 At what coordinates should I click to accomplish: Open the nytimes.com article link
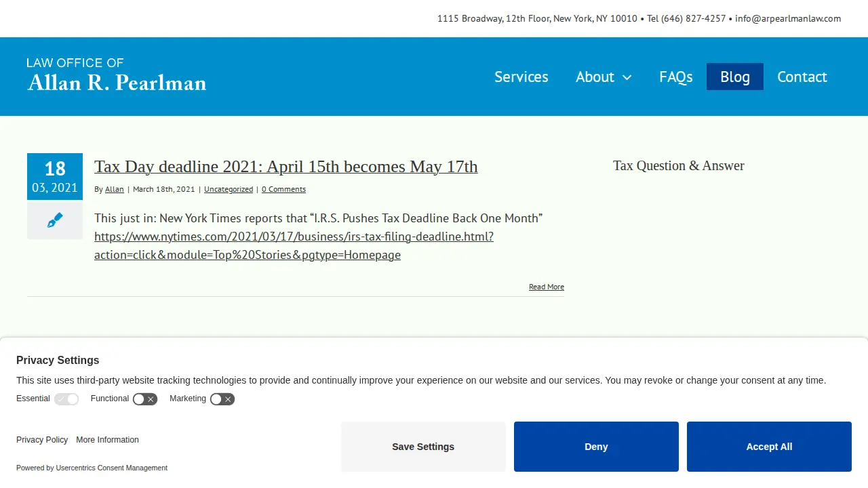click(x=294, y=245)
